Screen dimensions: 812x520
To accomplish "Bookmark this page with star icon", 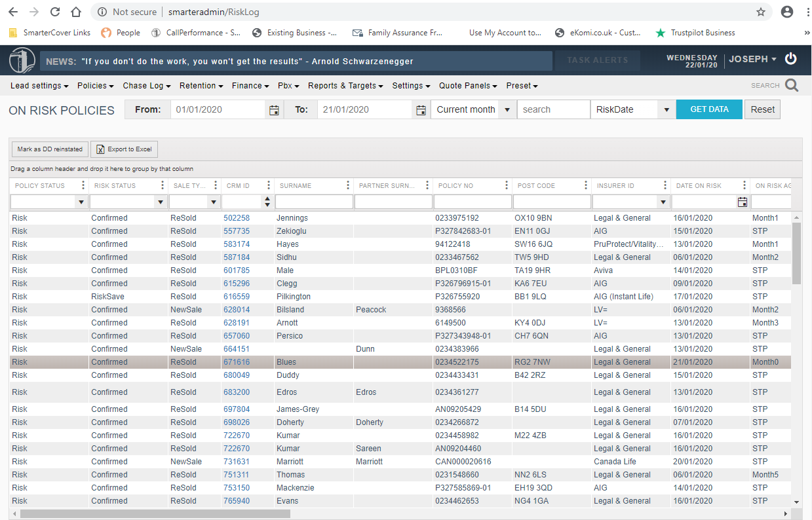I will 761,12.
